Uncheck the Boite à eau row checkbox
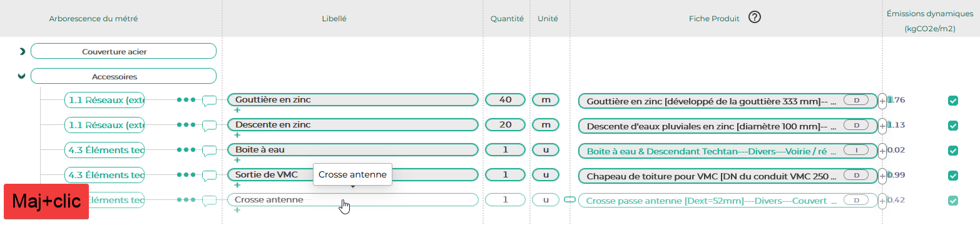The width and height of the screenshot is (980, 225). 953,151
